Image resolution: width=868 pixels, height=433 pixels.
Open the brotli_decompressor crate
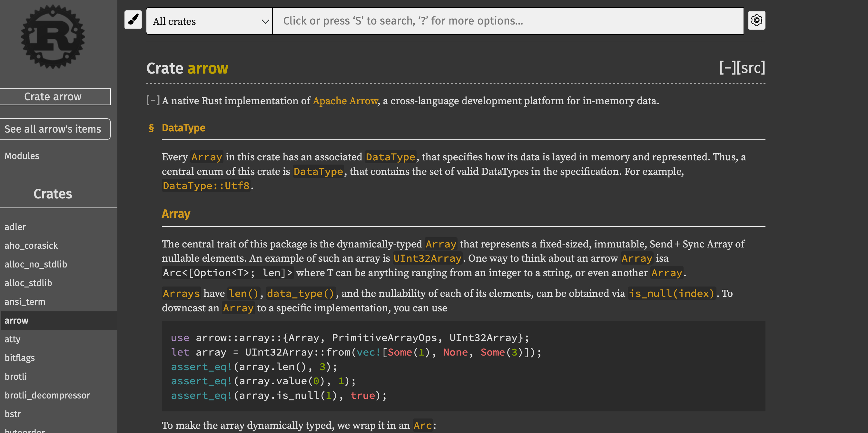tap(59, 395)
